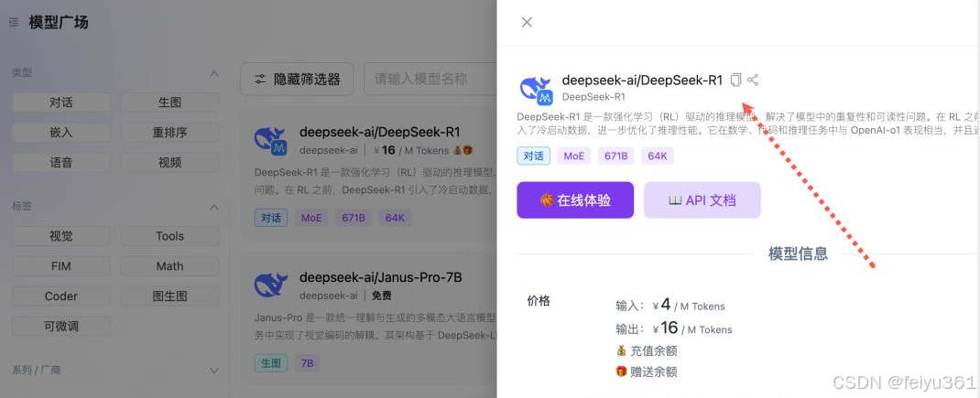Click the 模型广场 page title
The image size is (980, 398).
pyautogui.click(x=59, y=23)
